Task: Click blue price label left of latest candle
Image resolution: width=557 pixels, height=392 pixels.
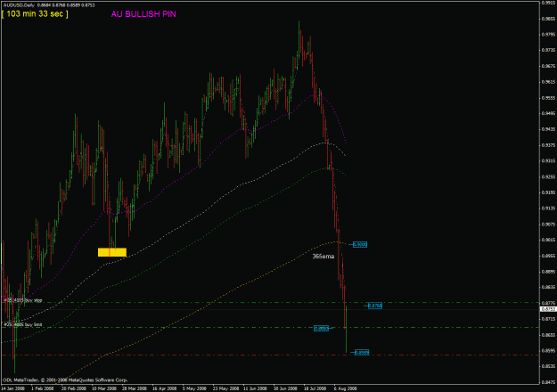Action: tap(321, 329)
